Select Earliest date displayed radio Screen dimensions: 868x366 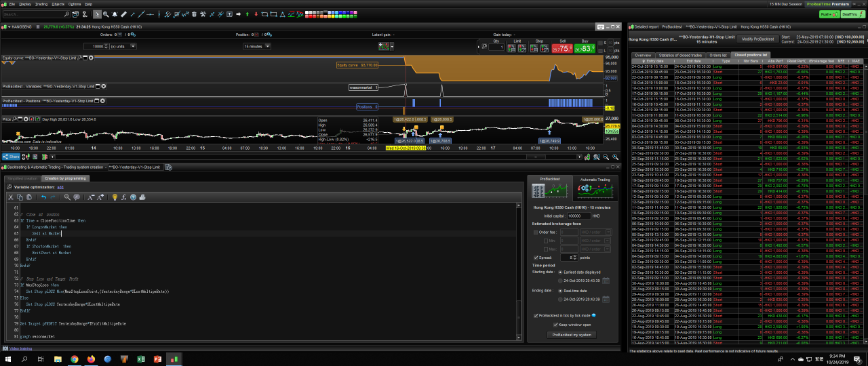tap(560, 272)
